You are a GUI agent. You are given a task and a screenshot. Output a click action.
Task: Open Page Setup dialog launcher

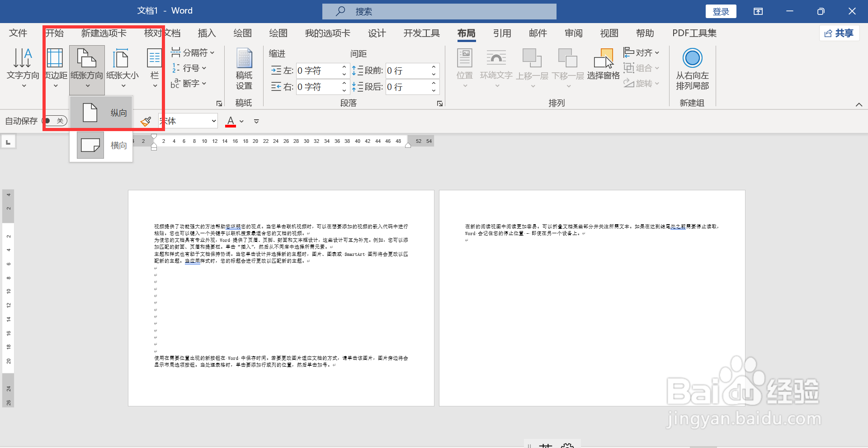pos(219,104)
